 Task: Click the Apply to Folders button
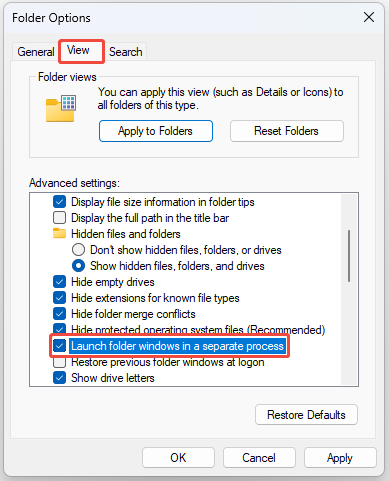(156, 131)
